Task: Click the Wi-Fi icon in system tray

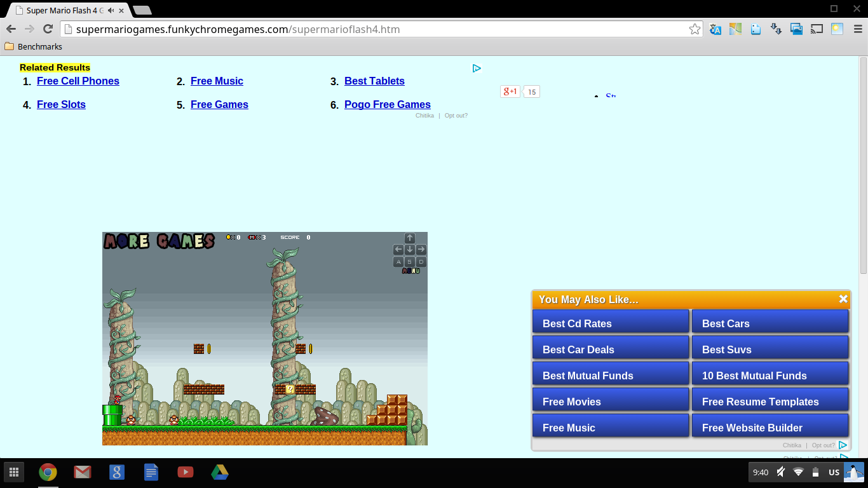Action: click(x=798, y=472)
